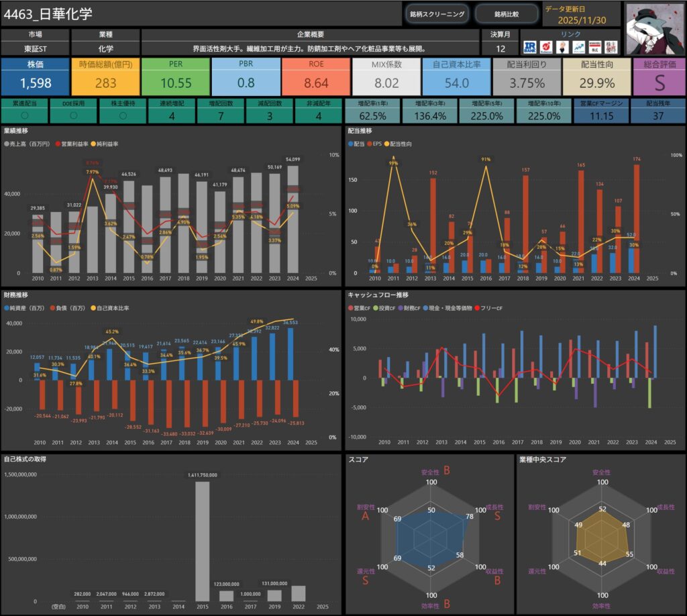Toggle the DOE採用 circle indicator

pyautogui.click(x=73, y=115)
